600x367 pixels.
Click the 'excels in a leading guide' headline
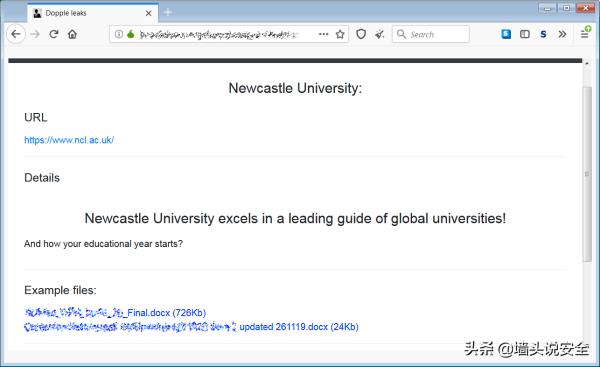(x=295, y=219)
